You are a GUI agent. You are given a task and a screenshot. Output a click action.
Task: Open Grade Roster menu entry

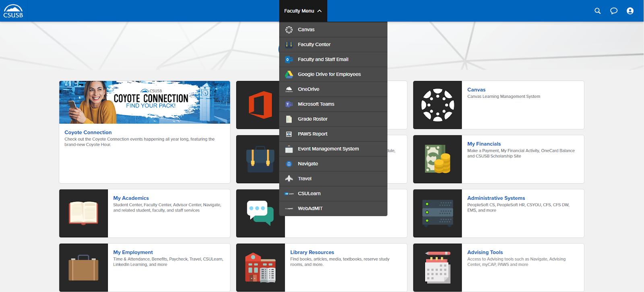tap(333, 119)
